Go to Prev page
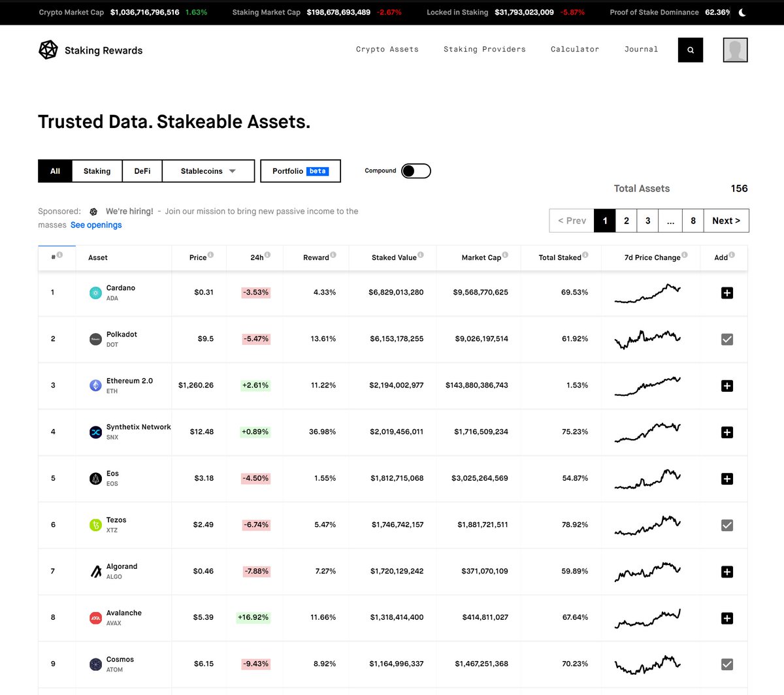The image size is (784, 695). click(572, 221)
